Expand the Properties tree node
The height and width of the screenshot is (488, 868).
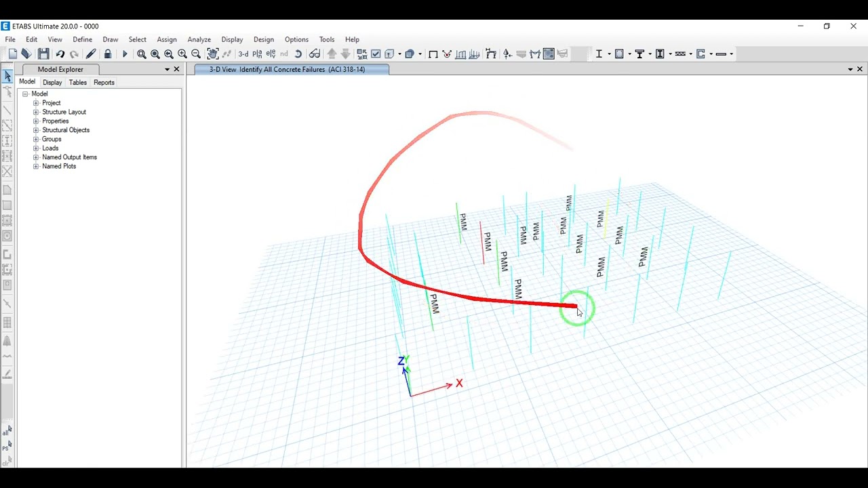[36, 121]
